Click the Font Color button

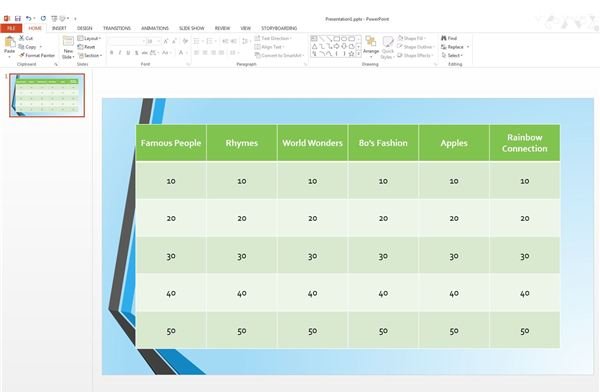(182, 52)
